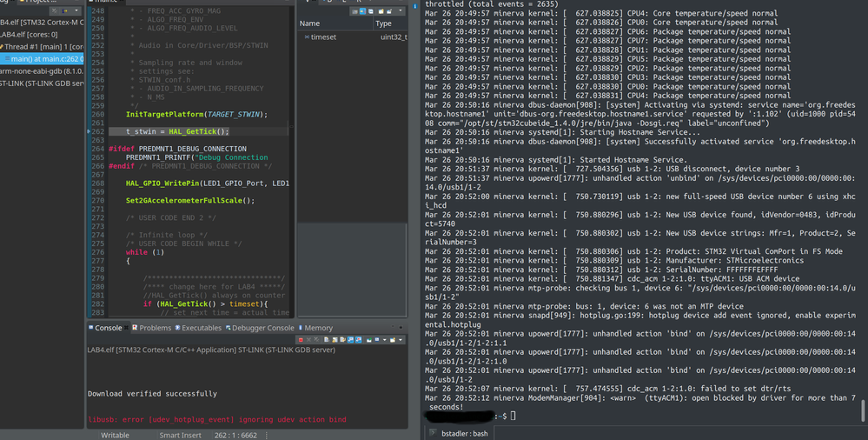Open the Debug view menu dropdown arrow
Image resolution: width=868 pixels, height=440 pixels.
tap(76, 10)
